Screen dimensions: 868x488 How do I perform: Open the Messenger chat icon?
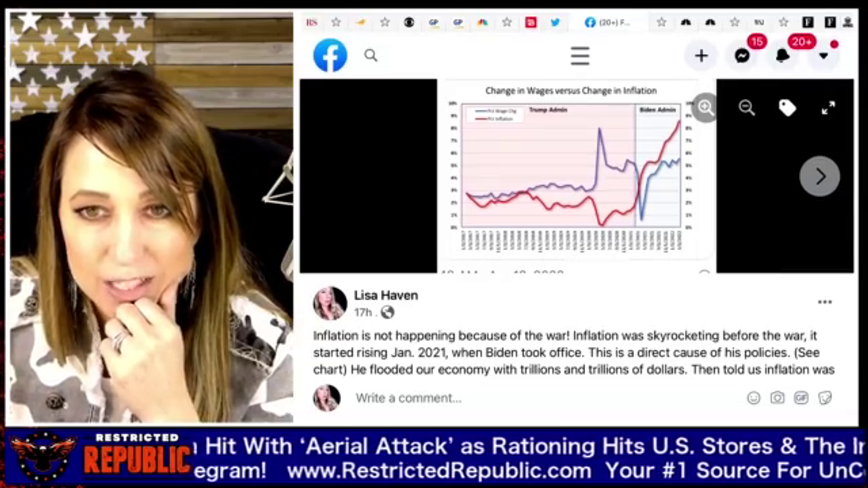coord(743,56)
